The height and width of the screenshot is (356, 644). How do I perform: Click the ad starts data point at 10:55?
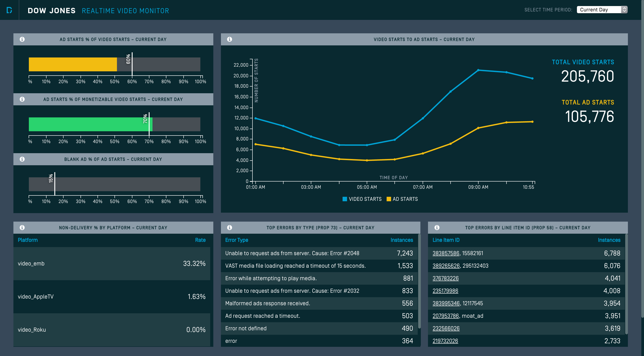pyautogui.click(x=532, y=122)
